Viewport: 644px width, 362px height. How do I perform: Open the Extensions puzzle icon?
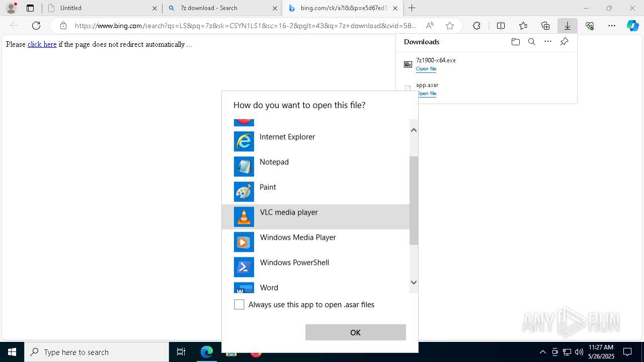point(476,26)
